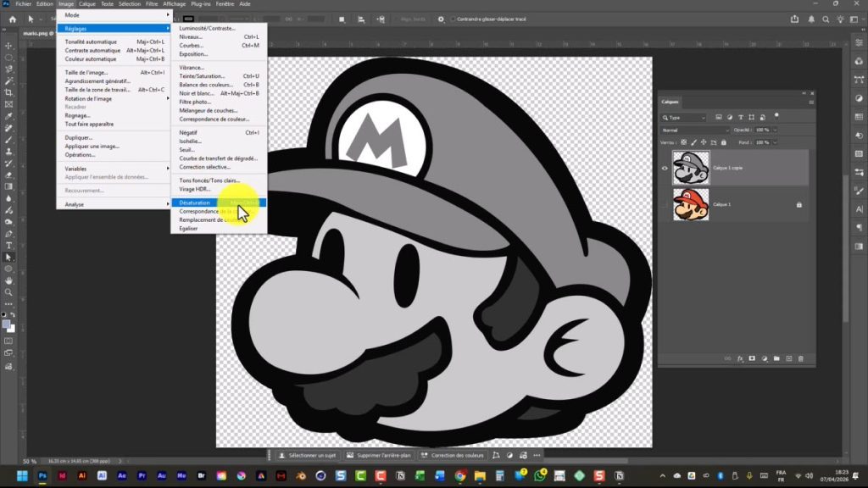
Task: Choose Désaturation from the Réglages submenu
Action: 195,202
